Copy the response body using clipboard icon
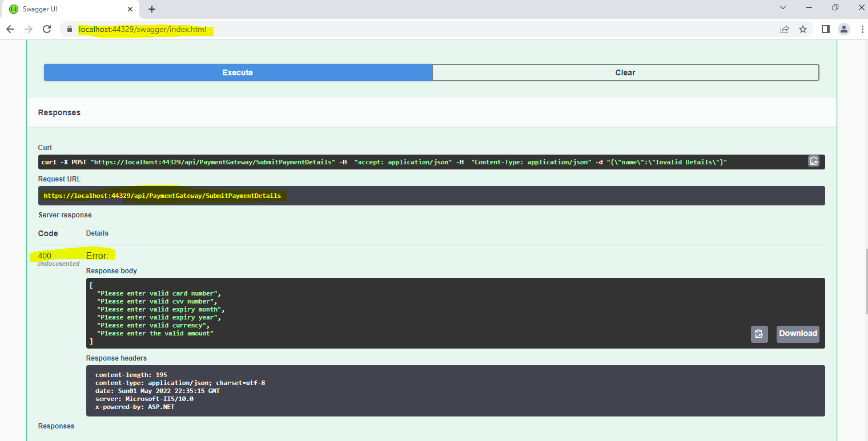This screenshot has height=441, width=868. (759, 334)
